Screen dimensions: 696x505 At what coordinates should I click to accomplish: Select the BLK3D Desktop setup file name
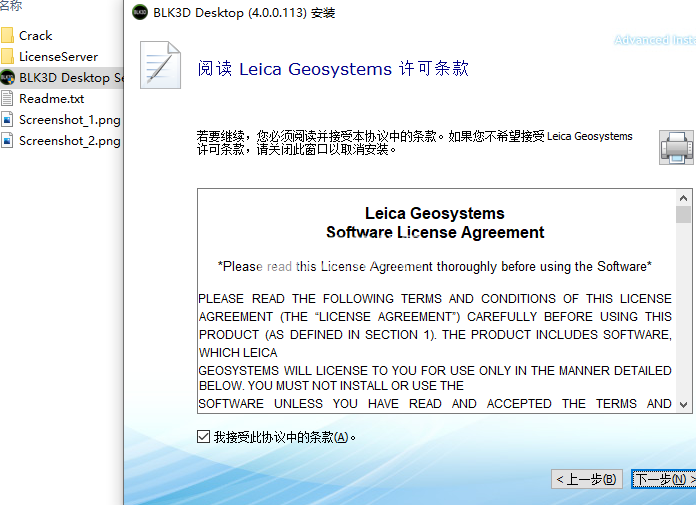pos(71,78)
